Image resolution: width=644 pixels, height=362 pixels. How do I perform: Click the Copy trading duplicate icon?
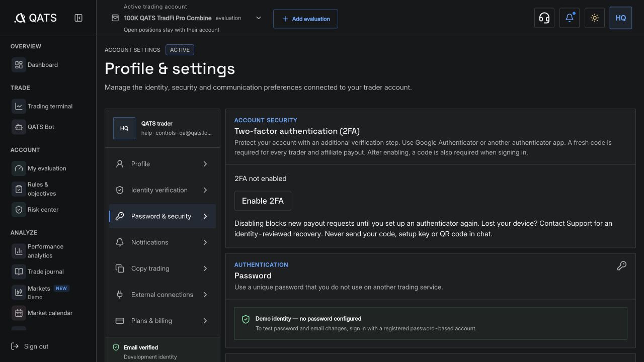[120, 268]
